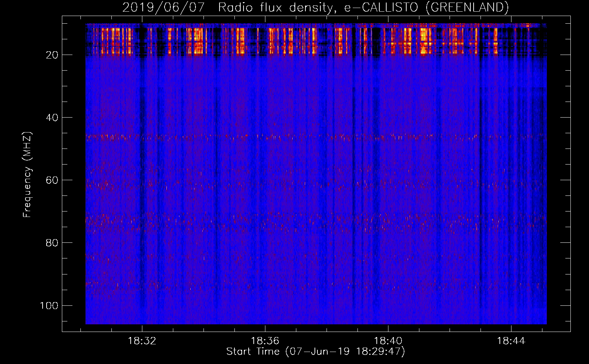Click the 18:36 time axis label

[265, 341]
